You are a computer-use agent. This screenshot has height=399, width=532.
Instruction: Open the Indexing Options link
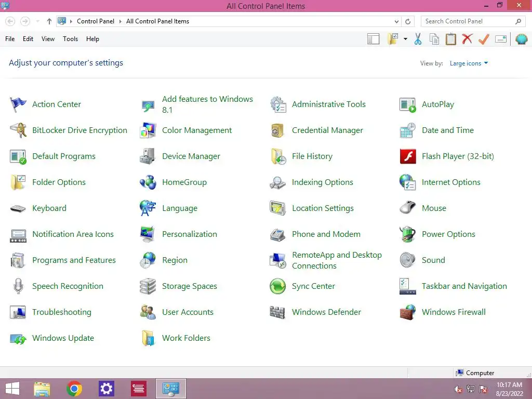coord(322,182)
